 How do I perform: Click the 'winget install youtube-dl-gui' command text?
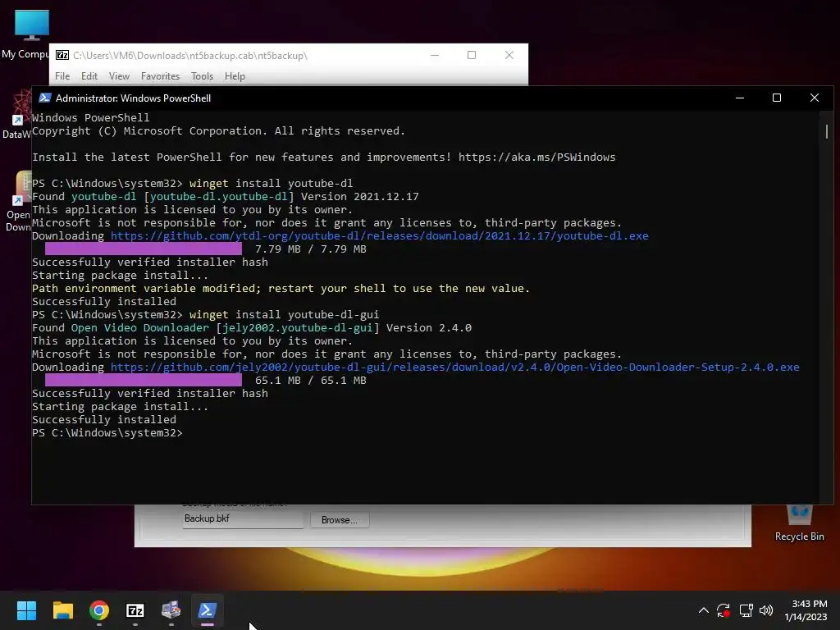(284, 314)
